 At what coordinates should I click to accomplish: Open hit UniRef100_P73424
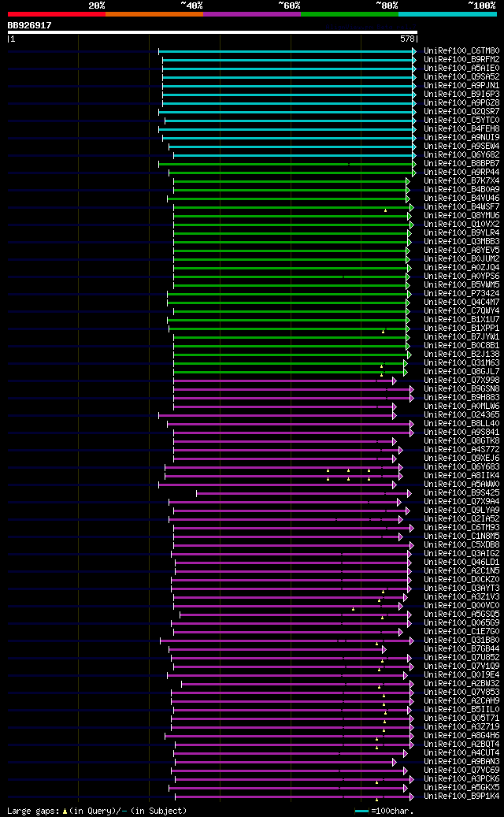click(x=461, y=293)
